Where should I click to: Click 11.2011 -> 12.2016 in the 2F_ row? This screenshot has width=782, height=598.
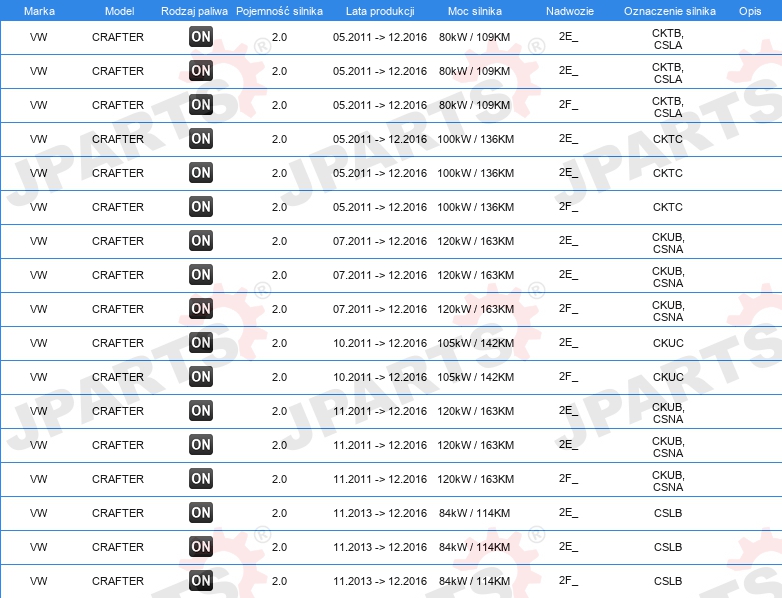pos(380,479)
